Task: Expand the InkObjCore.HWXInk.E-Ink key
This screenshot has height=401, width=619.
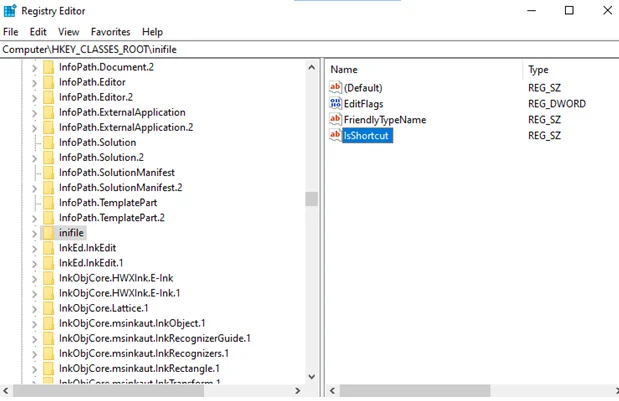Action: tap(34, 279)
